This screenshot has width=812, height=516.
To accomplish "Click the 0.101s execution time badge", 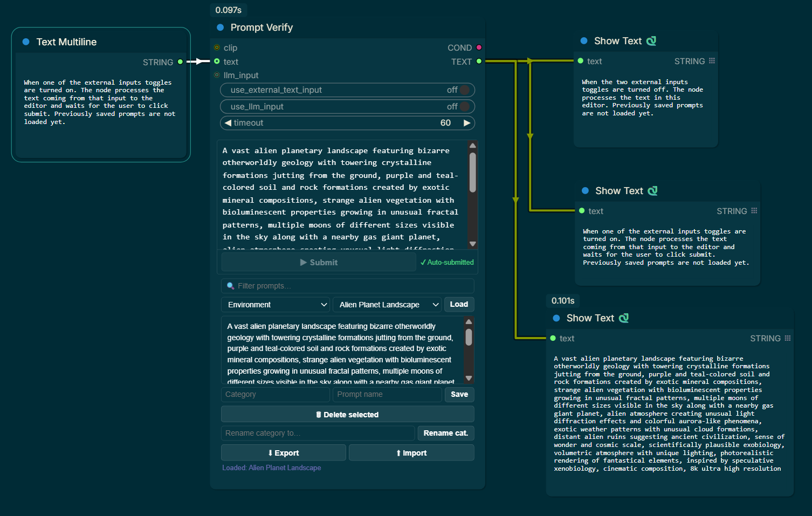I will point(563,301).
